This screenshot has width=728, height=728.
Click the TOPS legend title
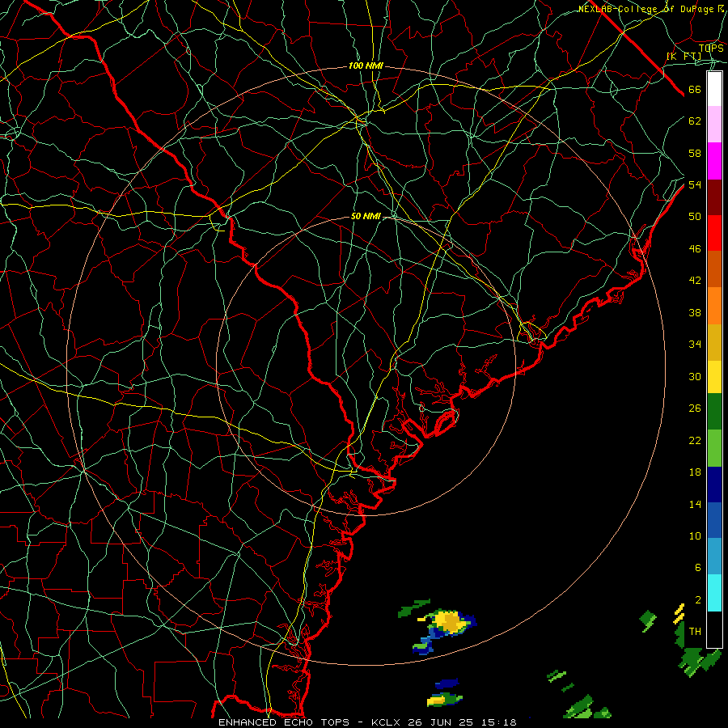[711, 48]
